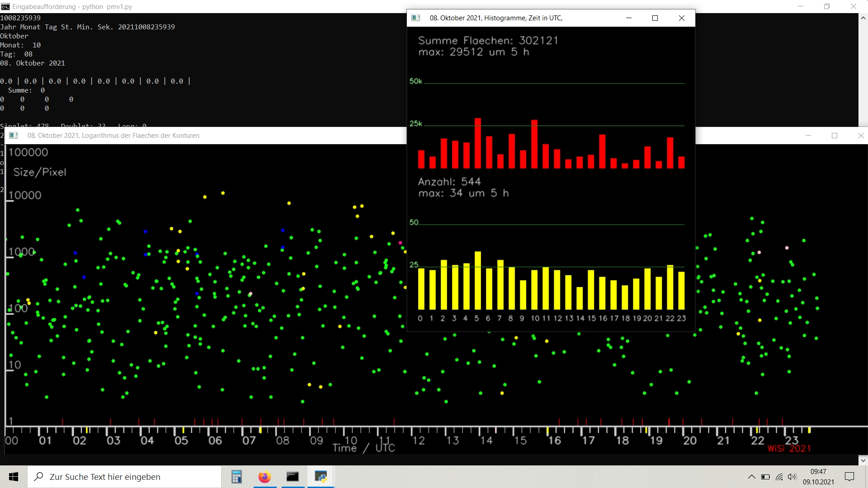This screenshot has height=488, width=868.
Task: Click hour label '12' under the histogram
Action: coord(558,319)
